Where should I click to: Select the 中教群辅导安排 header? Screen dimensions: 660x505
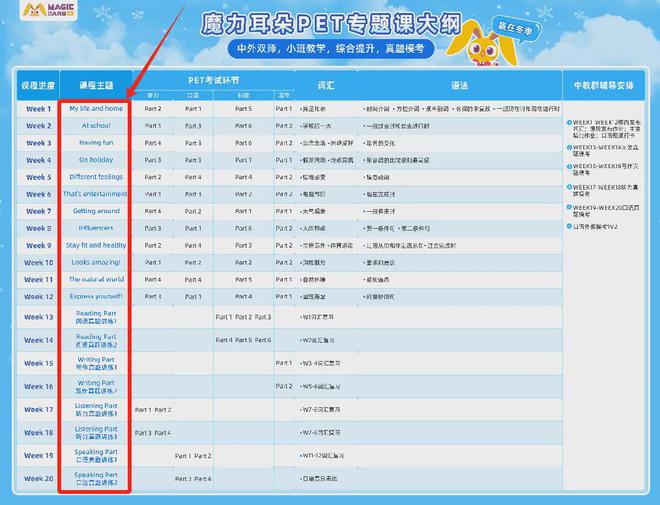604,85
